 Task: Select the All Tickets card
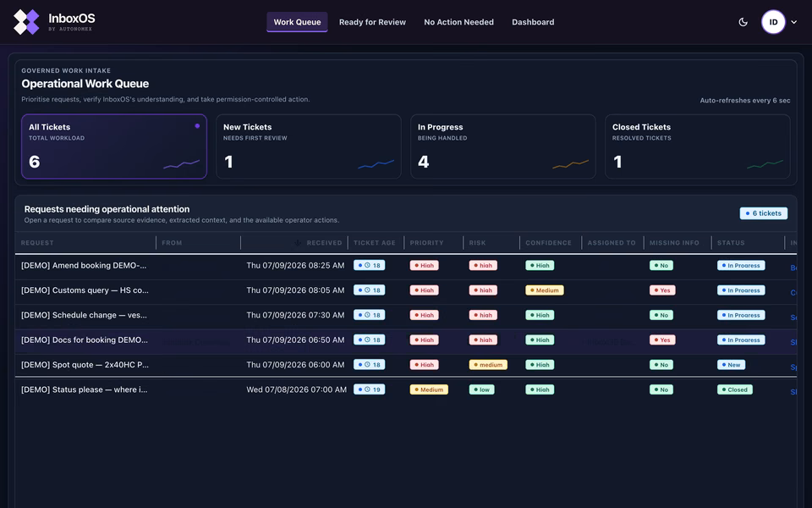click(114, 146)
